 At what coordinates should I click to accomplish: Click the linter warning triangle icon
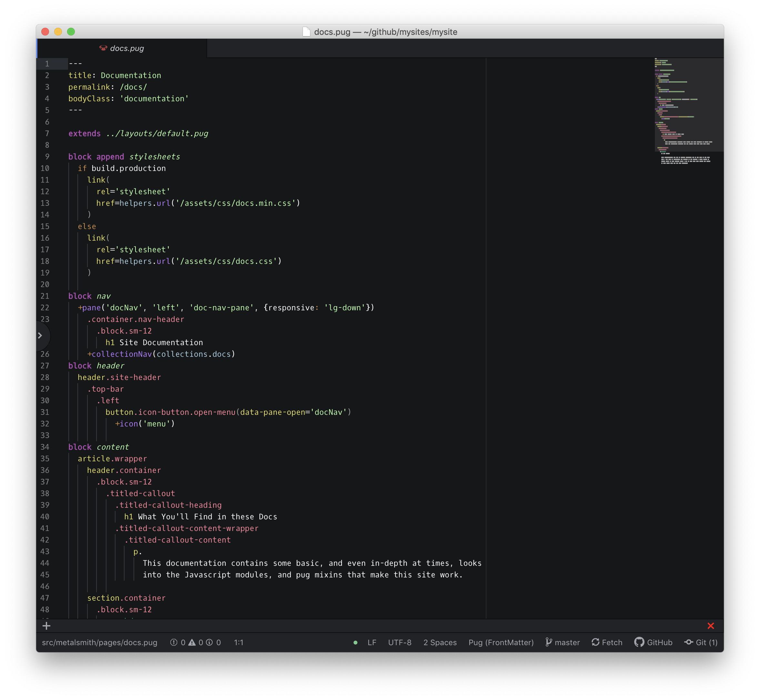click(192, 643)
